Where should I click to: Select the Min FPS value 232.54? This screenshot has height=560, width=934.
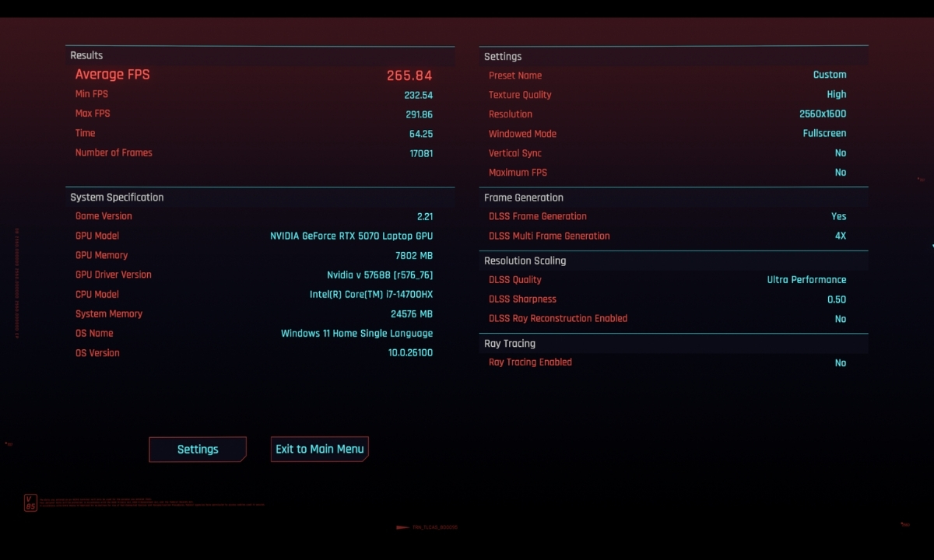418,95
